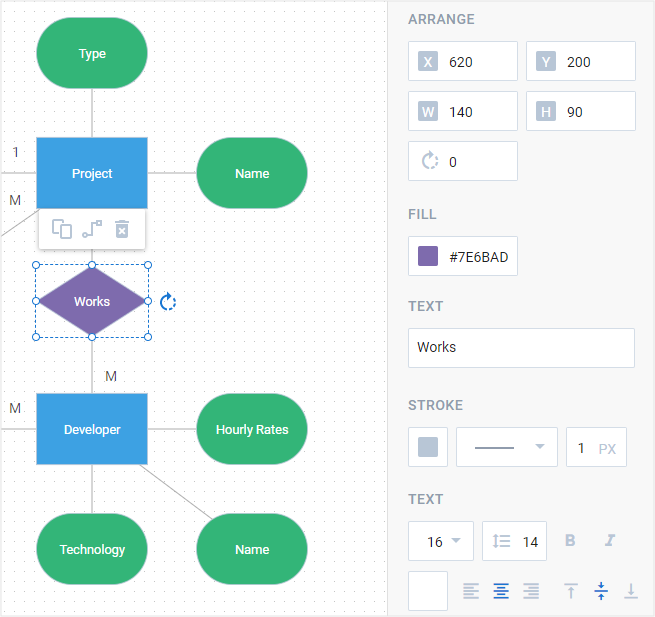Image resolution: width=655 pixels, height=617 pixels.
Task: Click the fill color #7E6BAD swatch
Action: click(x=428, y=256)
